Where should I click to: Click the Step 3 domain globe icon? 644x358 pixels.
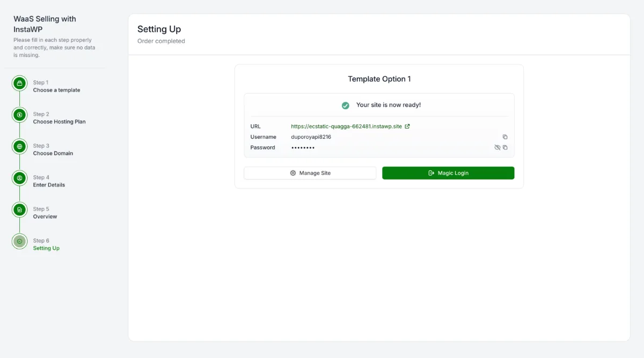click(19, 146)
